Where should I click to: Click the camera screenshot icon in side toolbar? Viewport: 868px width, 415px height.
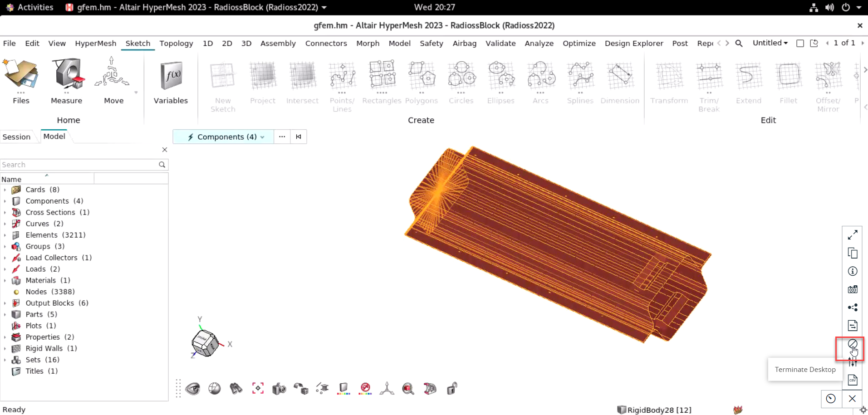[853, 289]
